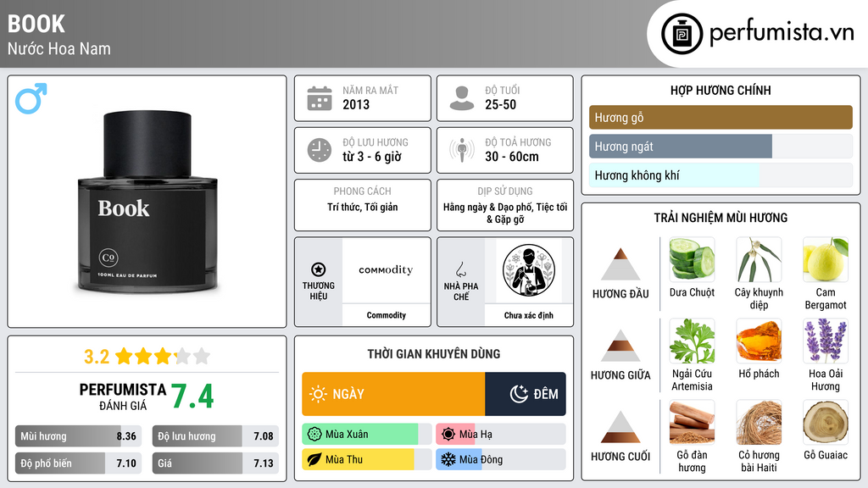Click the Cam Bergamot fruit image
868x488 pixels.
pyautogui.click(x=826, y=259)
